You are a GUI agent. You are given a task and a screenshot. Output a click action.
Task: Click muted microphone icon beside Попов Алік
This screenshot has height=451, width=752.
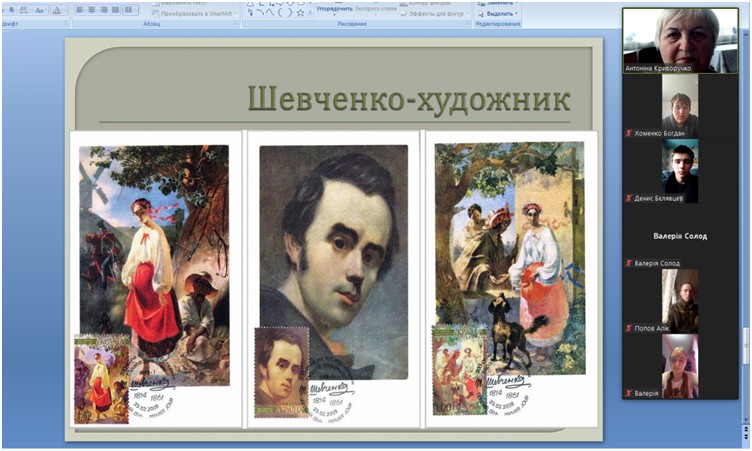629,328
